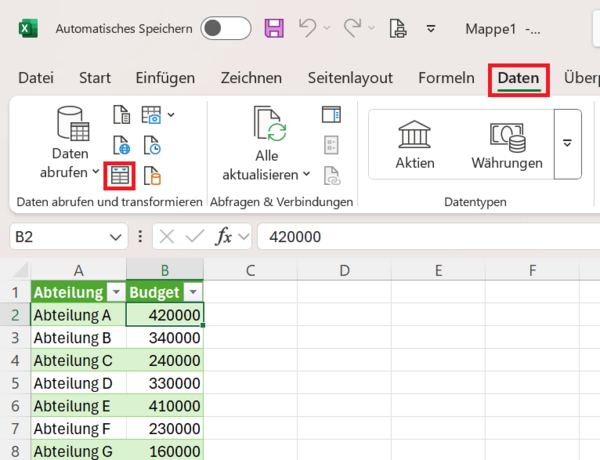Click in the formula bar showing 420000
This screenshot has height=460, width=600.
pos(420,237)
